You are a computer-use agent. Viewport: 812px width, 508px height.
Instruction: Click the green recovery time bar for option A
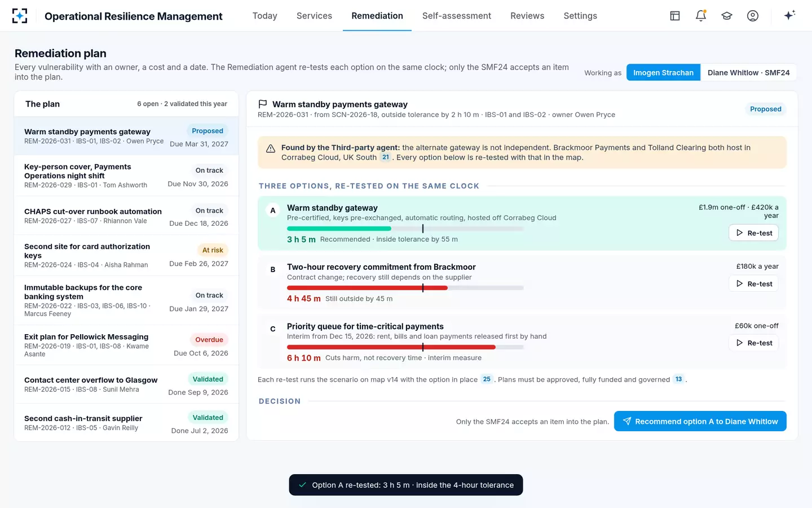point(339,229)
